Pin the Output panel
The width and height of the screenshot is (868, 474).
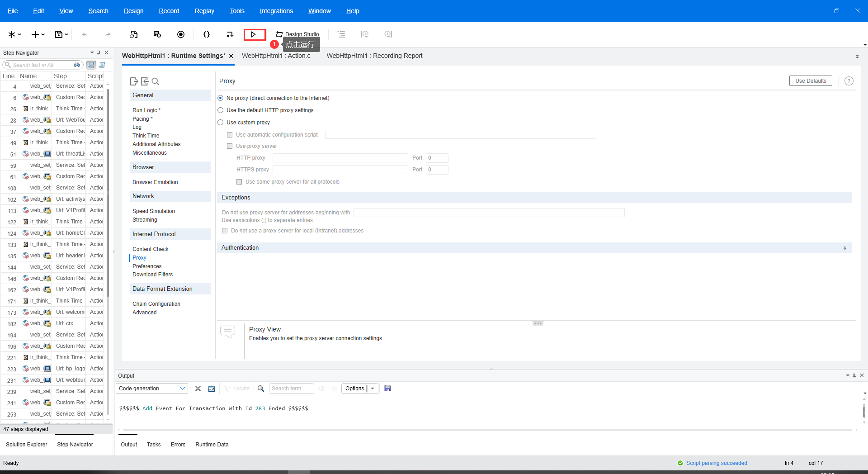(854, 375)
